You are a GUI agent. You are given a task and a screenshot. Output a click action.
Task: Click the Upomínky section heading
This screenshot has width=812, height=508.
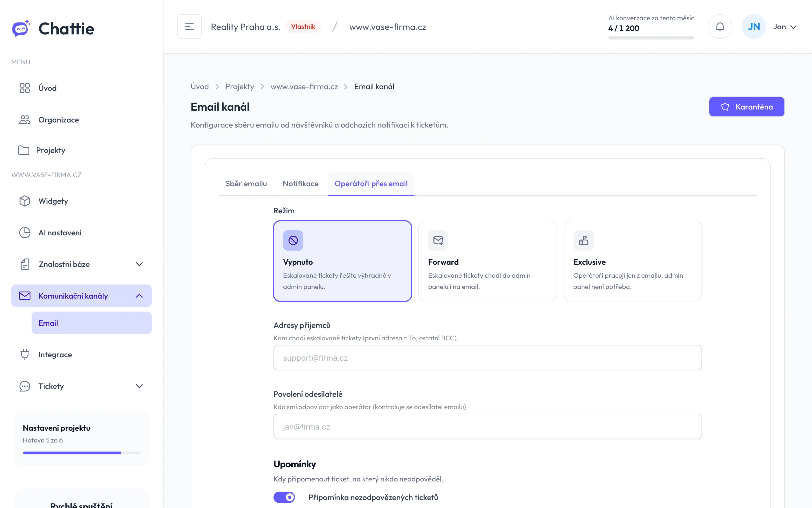click(295, 464)
